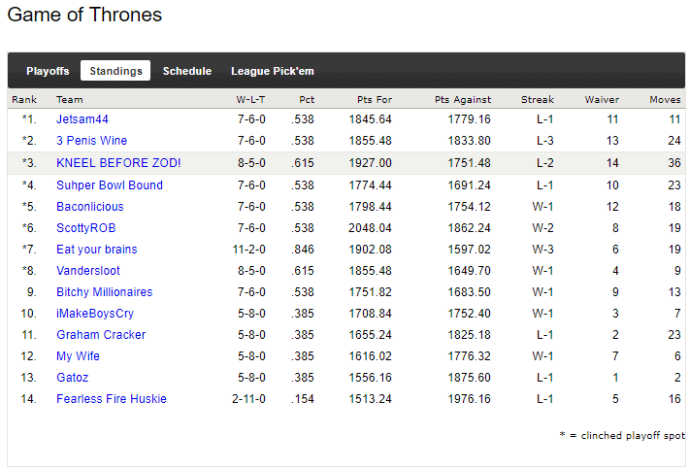The height and width of the screenshot is (469, 689).
Task: Click rank *1. in standings
Action: point(29,119)
